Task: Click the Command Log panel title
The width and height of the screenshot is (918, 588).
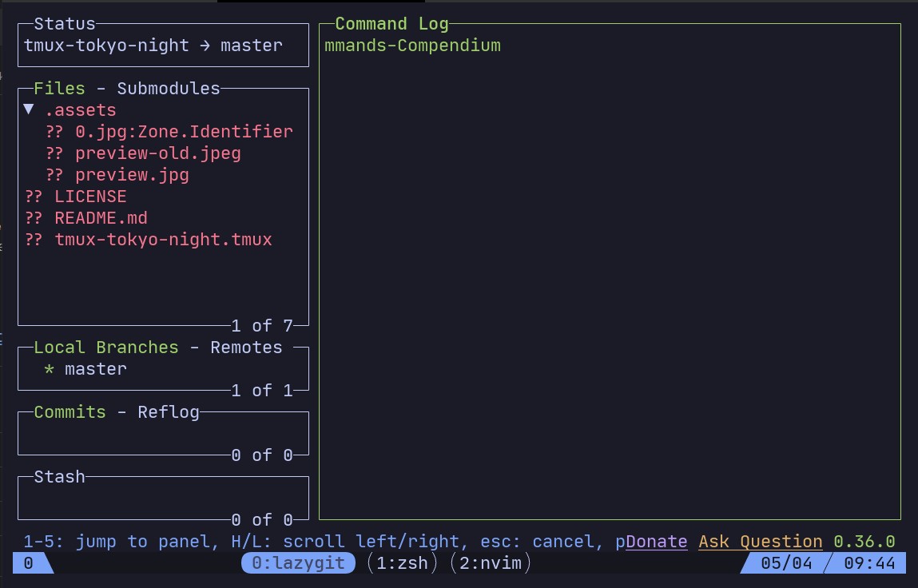Action: (391, 24)
